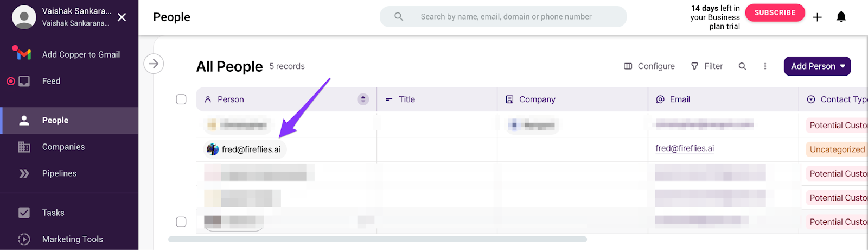Click the Subscribe button
The height and width of the screenshot is (250, 868).
775,12
